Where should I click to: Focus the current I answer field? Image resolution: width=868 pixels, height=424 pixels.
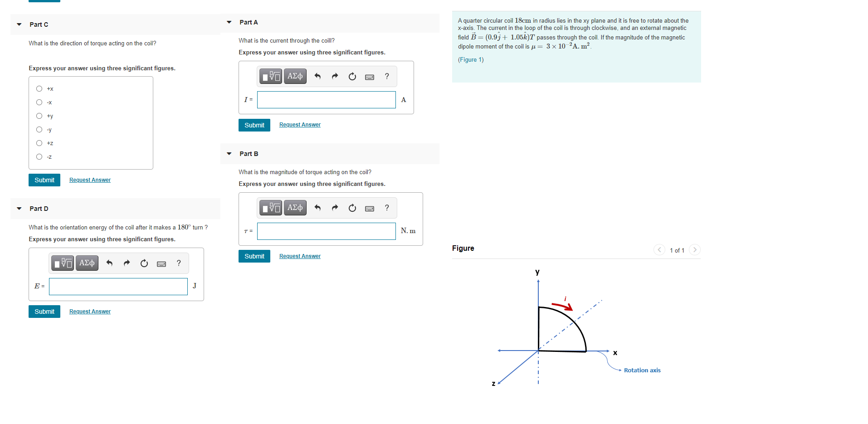[x=327, y=100]
